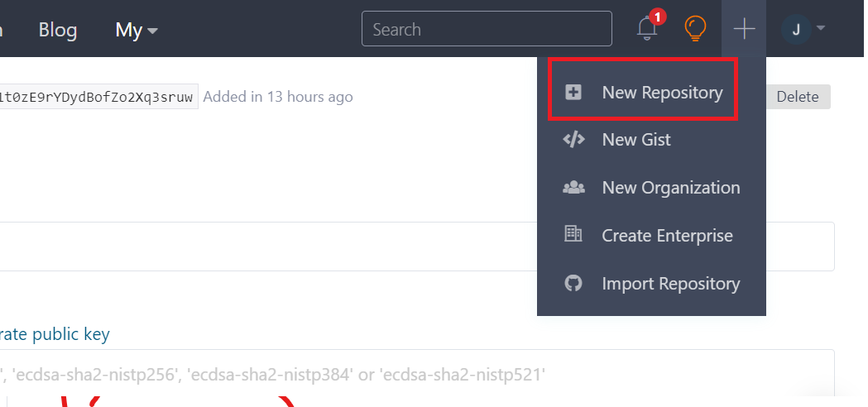868x407 pixels.
Task: Click the 'Added in 13 hours ago' text
Action: coord(278,97)
